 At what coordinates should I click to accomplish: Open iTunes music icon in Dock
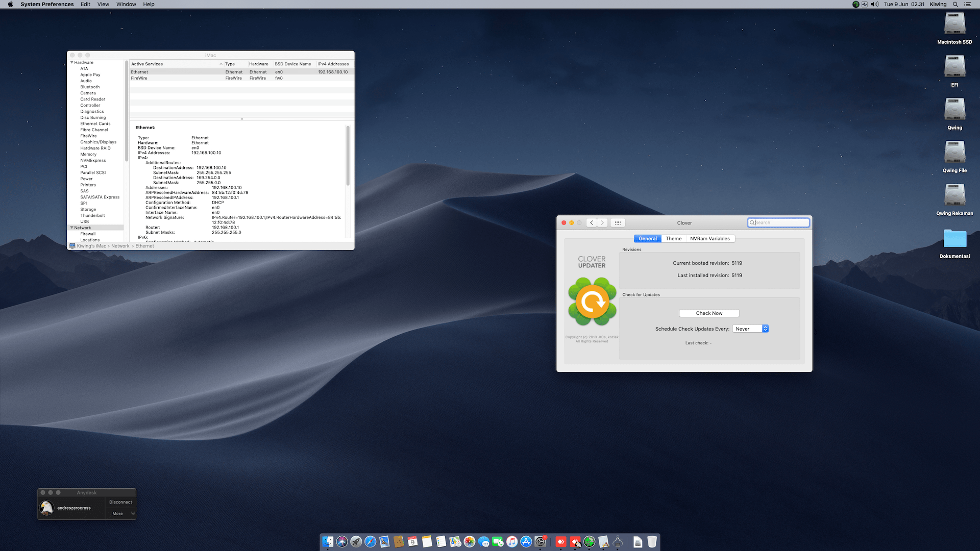[x=512, y=542]
